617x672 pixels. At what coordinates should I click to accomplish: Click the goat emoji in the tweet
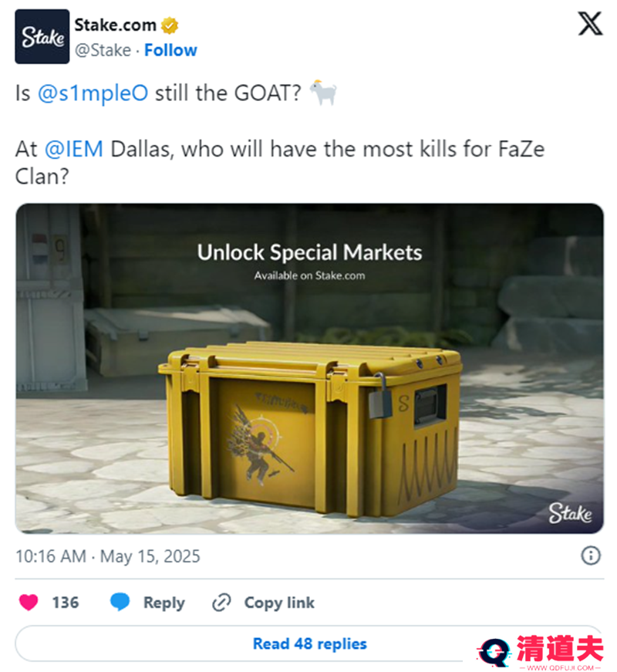coord(323,92)
